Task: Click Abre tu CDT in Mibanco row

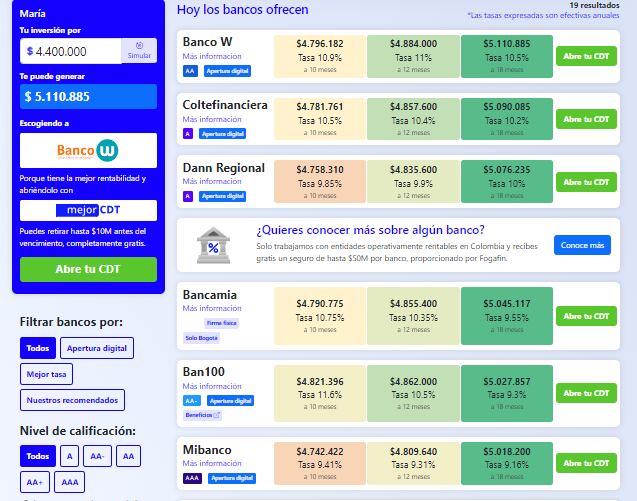Action: tap(586, 464)
